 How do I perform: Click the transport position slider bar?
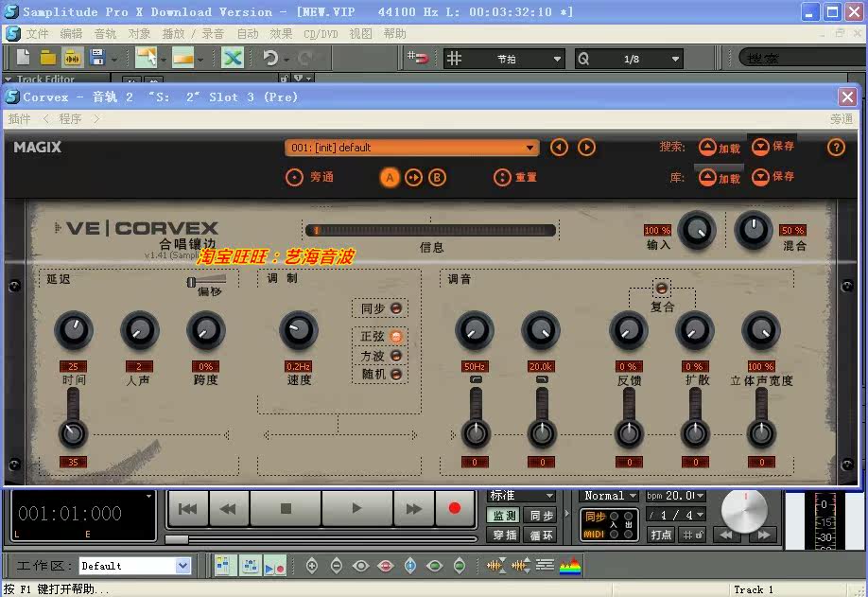pos(321,539)
